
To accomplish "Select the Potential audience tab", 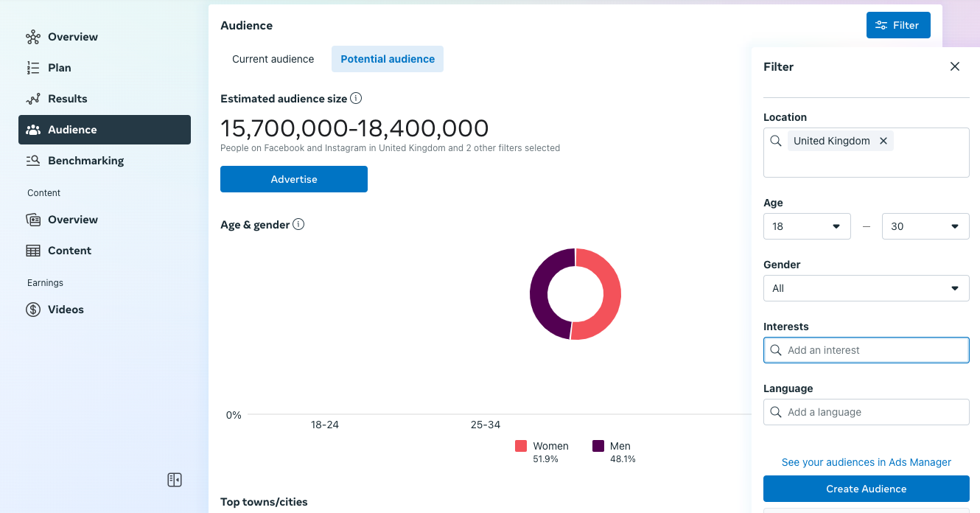I will 388,59.
